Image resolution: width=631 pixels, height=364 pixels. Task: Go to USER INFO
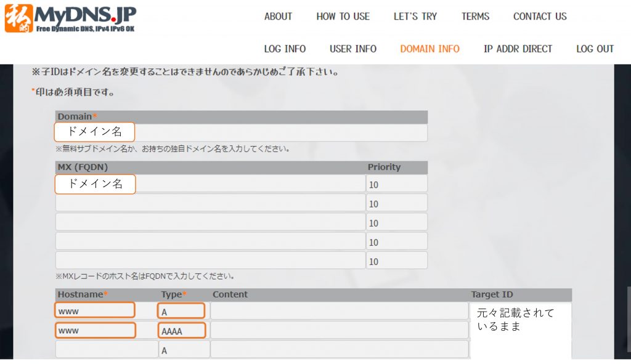coord(353,49)
